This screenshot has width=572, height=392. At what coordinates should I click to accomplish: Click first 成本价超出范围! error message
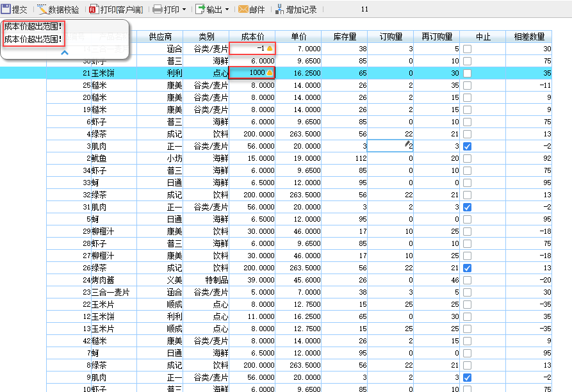(x=33, y=26)
